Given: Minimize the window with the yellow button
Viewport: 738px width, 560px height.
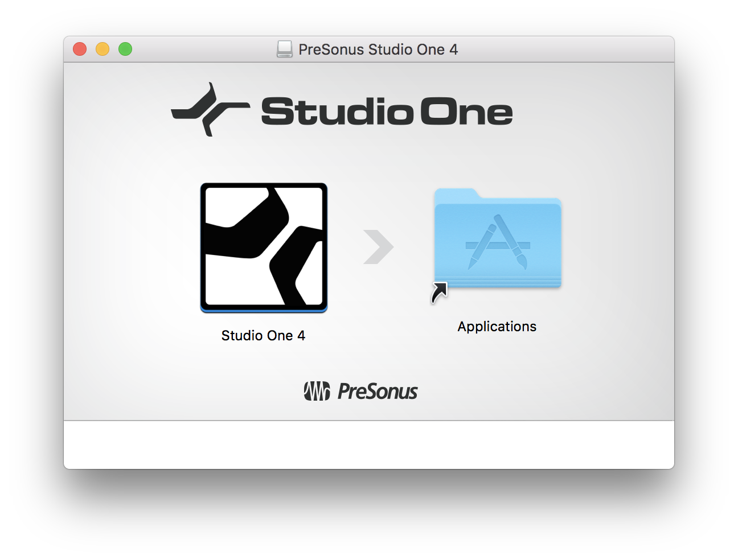Looking at the screenshot, I should click(102, 50).
